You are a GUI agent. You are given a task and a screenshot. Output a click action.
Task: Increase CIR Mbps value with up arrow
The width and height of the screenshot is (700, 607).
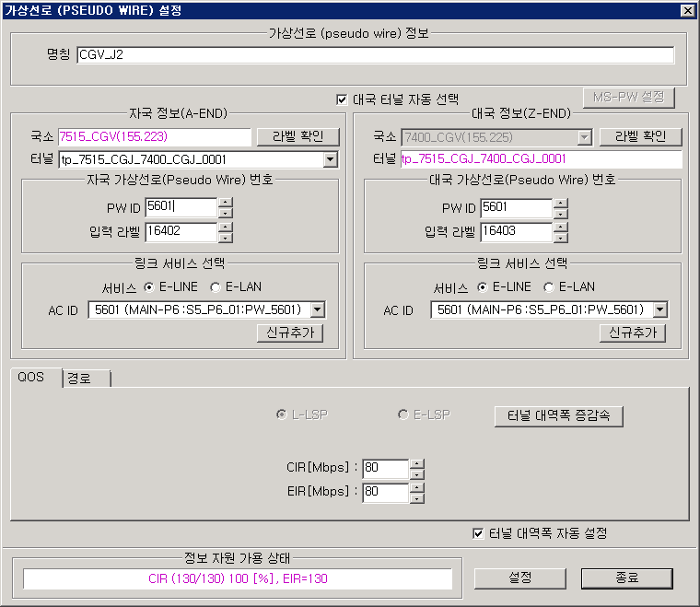[x=416, y=463]
